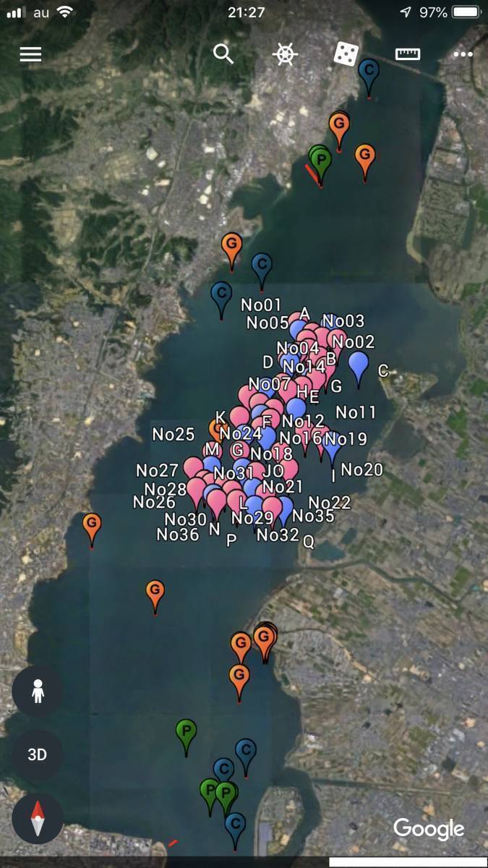Tap the dark blue C marker at top
The height and width of the screenshot is (868, 488).
point(369,76)
